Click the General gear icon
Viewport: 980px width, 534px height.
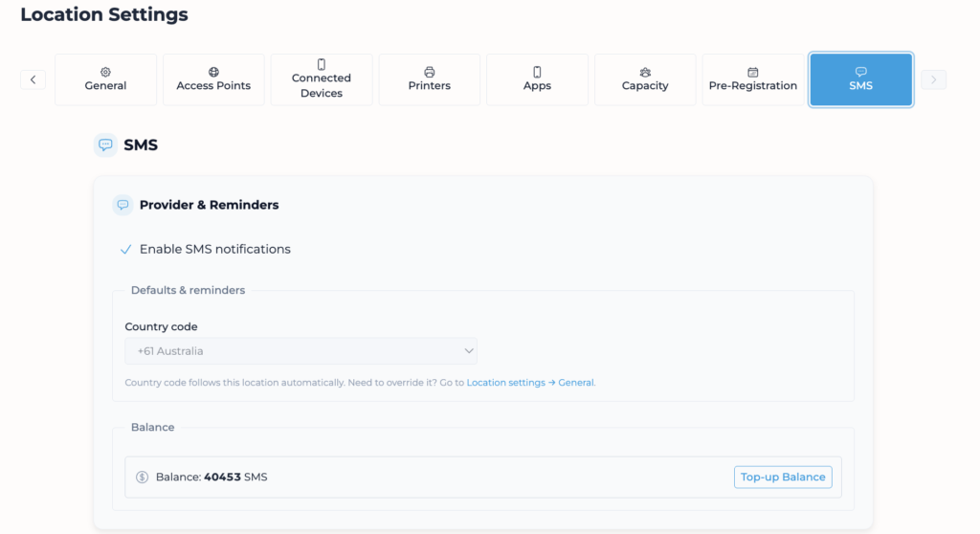click(105, 72)
